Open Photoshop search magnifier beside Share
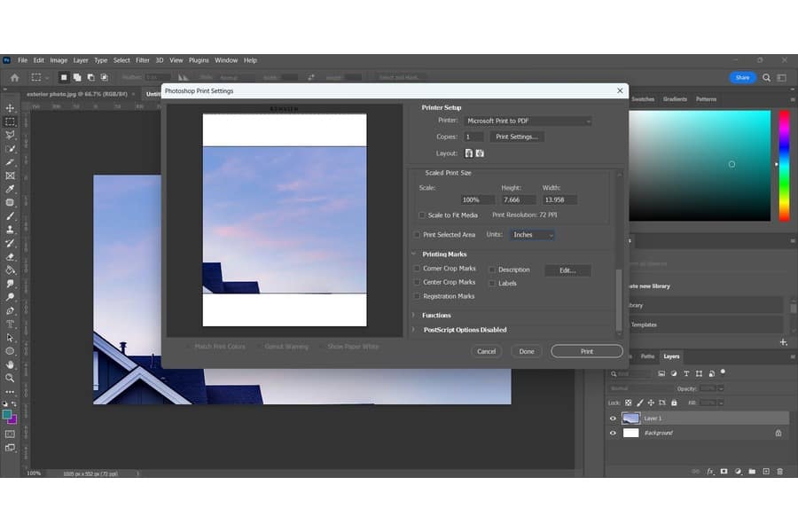The image size is (798, 532). [766, 78]
